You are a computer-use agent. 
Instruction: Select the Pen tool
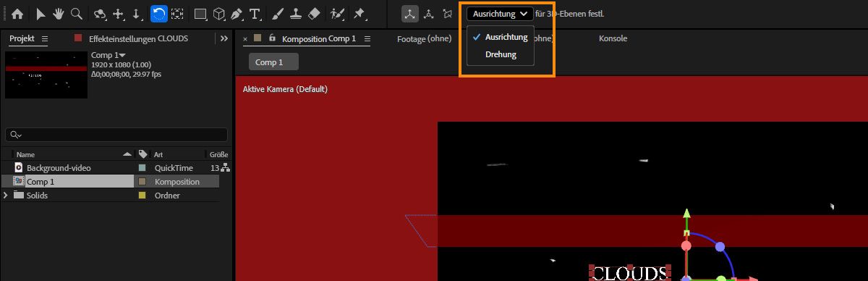coord(237,14)
